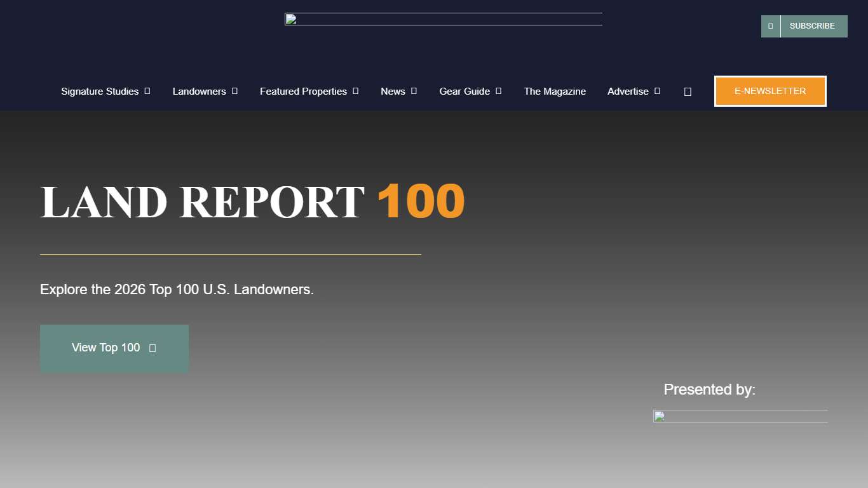Expand the Signature Studies dropdown
Viewport: 868px width, 488px height.
coord(148,91)
